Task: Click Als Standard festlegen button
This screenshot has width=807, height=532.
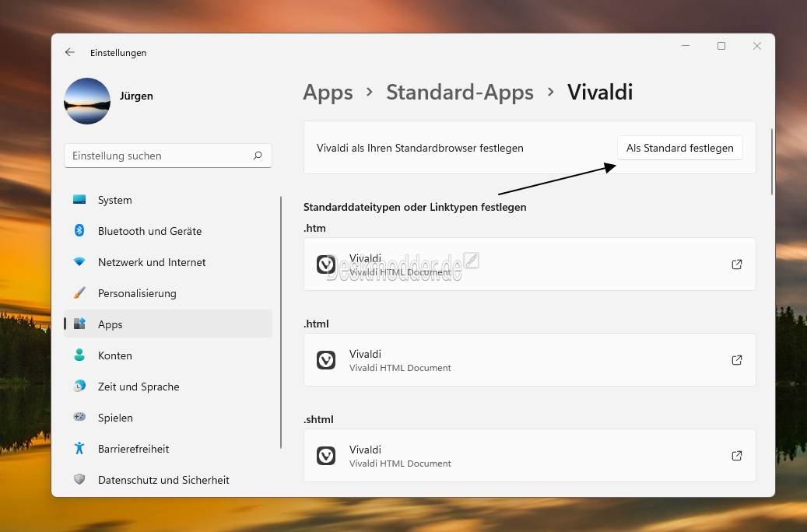Action: tap(680, 149)
